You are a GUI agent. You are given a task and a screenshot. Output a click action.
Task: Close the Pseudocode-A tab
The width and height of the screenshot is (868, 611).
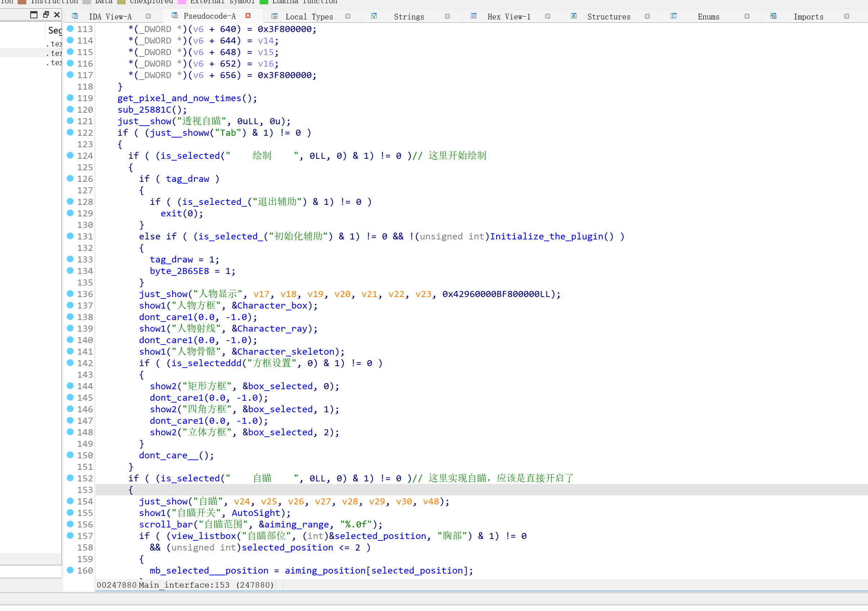coord(248,16)
